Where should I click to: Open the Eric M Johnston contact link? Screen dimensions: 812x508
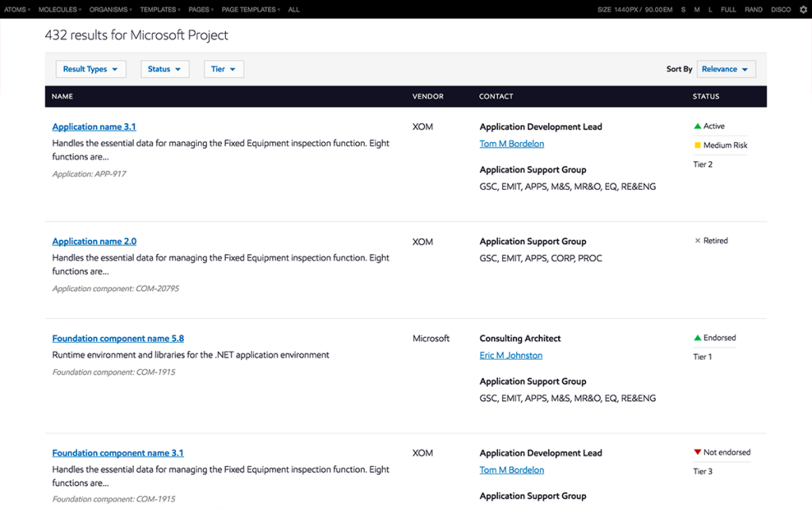511,356
